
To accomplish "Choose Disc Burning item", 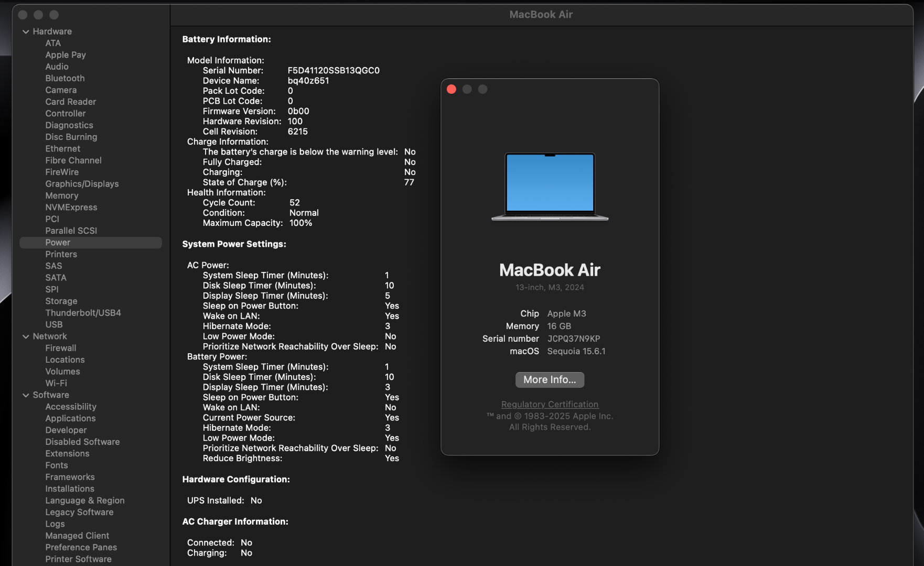I will click(71, 137).
